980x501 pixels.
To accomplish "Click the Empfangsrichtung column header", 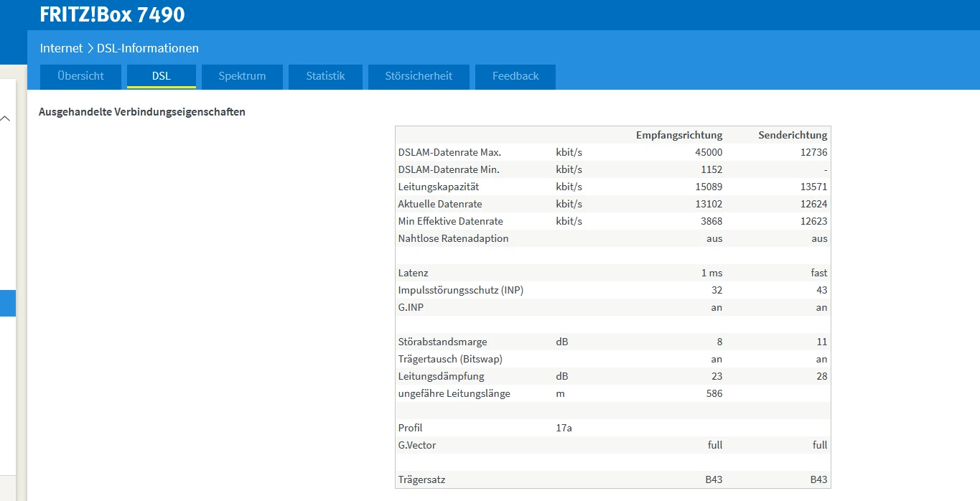I will 678,135.
